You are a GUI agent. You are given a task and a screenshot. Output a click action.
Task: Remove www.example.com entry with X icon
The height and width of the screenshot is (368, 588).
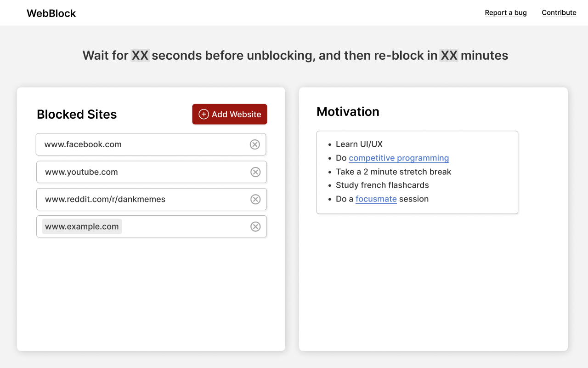pos(255,226)
